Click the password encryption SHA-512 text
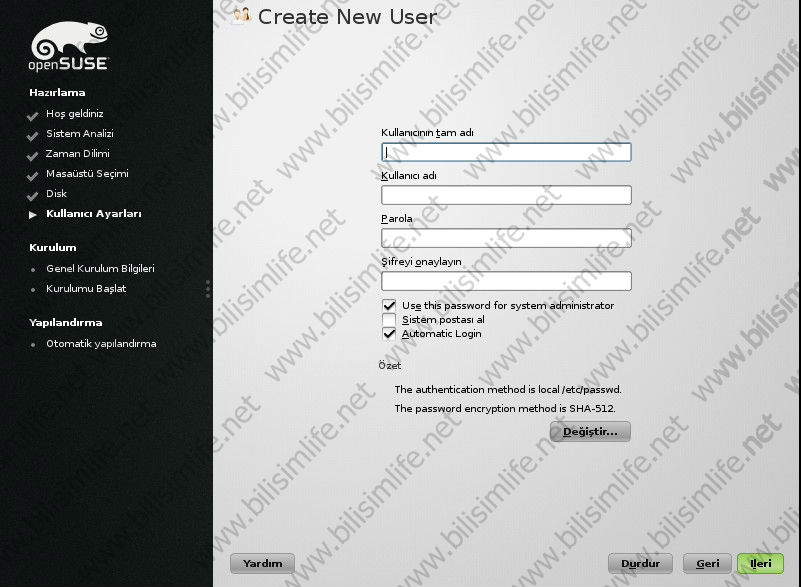The height and width of the screenshot is (587, 801). [x=505, y=408]
